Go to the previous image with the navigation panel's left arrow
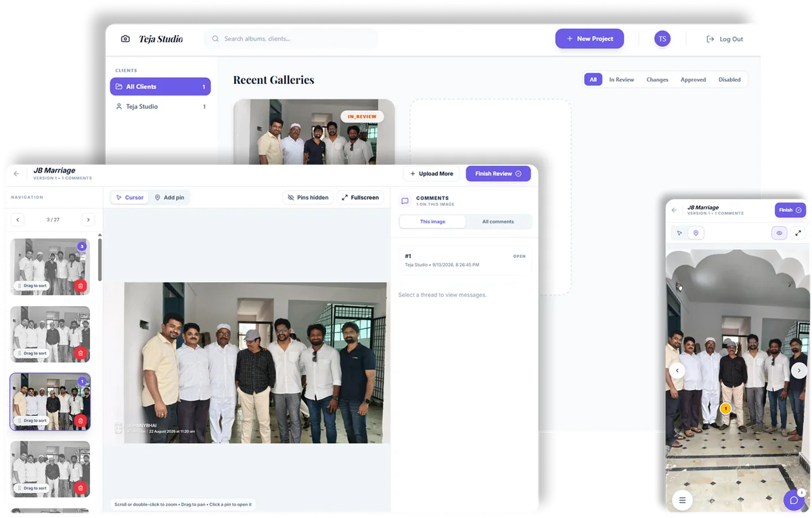The height and width of the screenshot is (518, 812). click(x=18, y=219)
